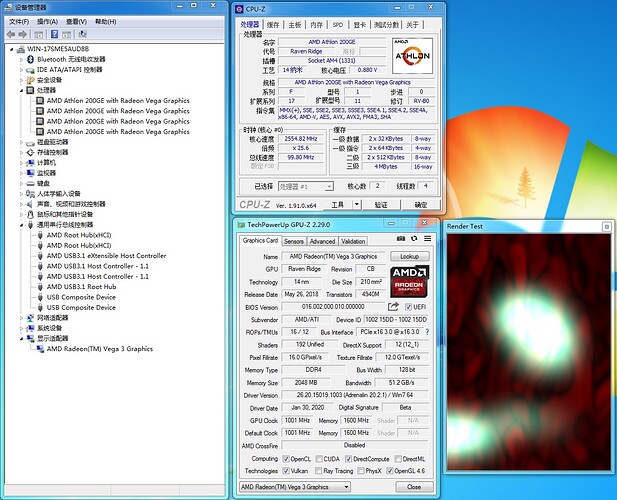
Task: Click the GPU-Z title bar icon
Action: 241,225
